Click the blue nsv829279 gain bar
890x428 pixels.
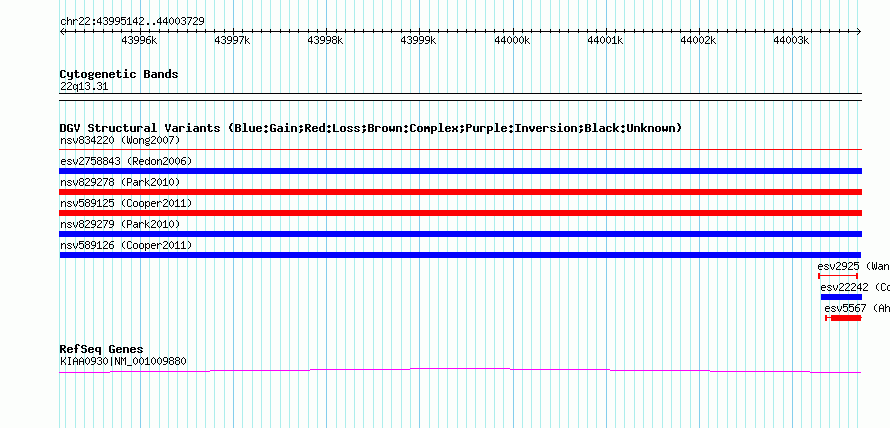click(x=461, y=234)
